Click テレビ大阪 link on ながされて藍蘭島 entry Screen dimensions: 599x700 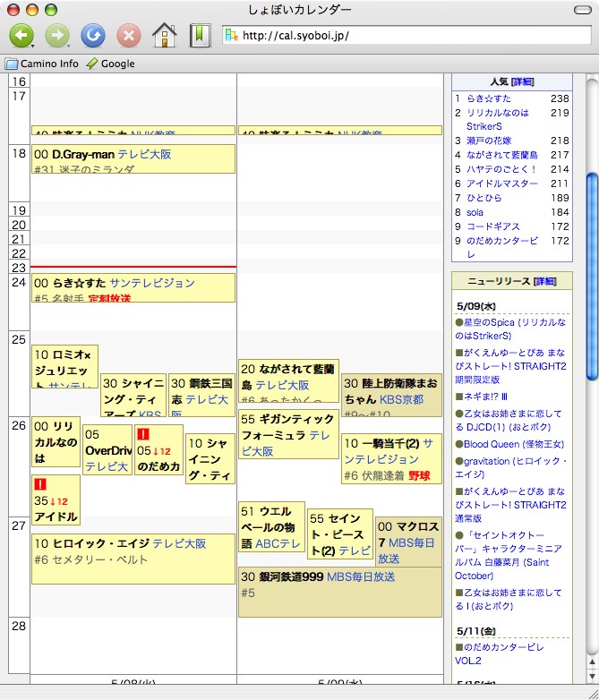[x=282, y=385]
